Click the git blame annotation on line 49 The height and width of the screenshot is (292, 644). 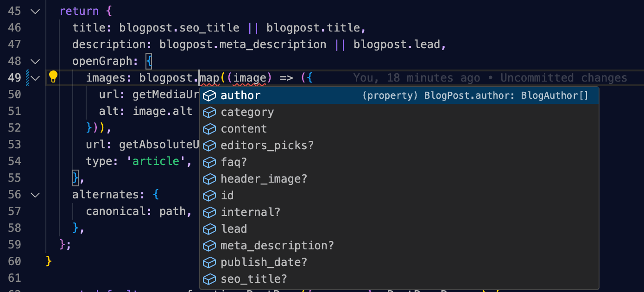(x=490, y=78)
